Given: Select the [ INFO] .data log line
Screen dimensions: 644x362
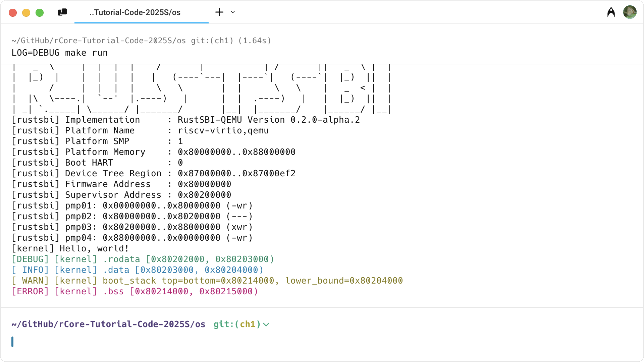Looking at the screenshot, I should coord(138,270).
